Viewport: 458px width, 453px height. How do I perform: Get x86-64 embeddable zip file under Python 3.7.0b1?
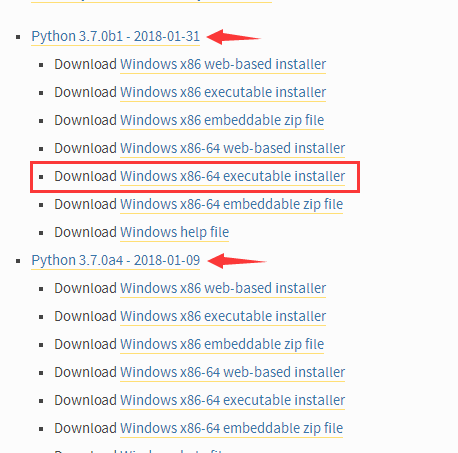click(x=231, y=204)
